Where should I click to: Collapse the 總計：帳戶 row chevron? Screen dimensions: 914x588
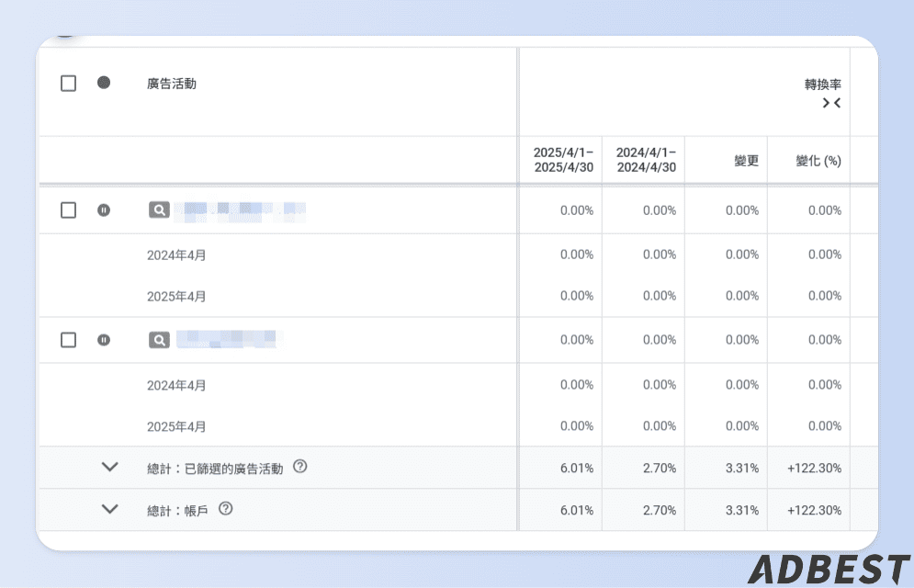(110, 509)
